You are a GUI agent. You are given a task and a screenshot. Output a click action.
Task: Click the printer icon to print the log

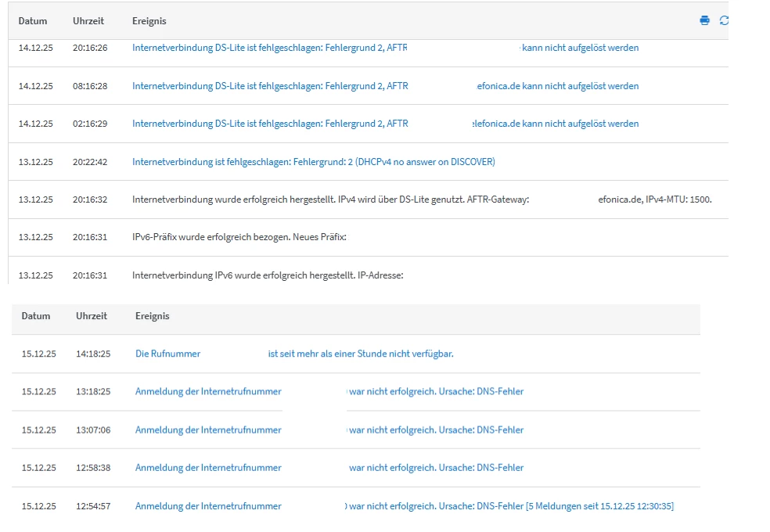tap(704, 20)
